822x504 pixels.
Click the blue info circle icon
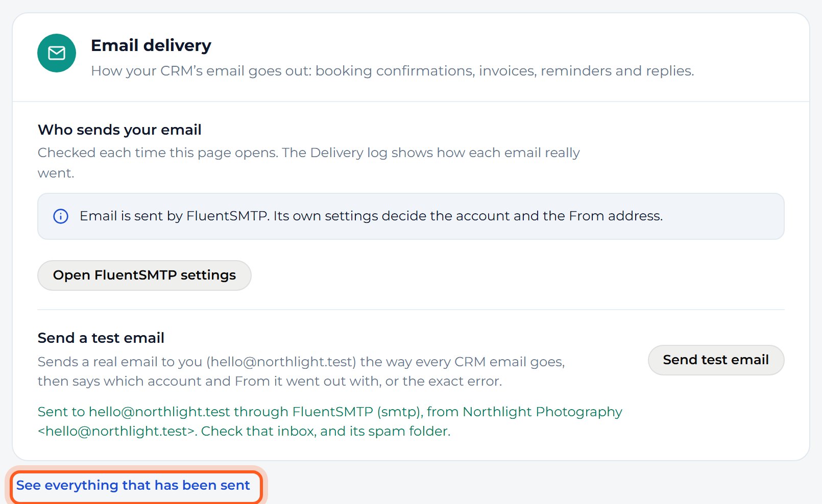tap(61, 216)
